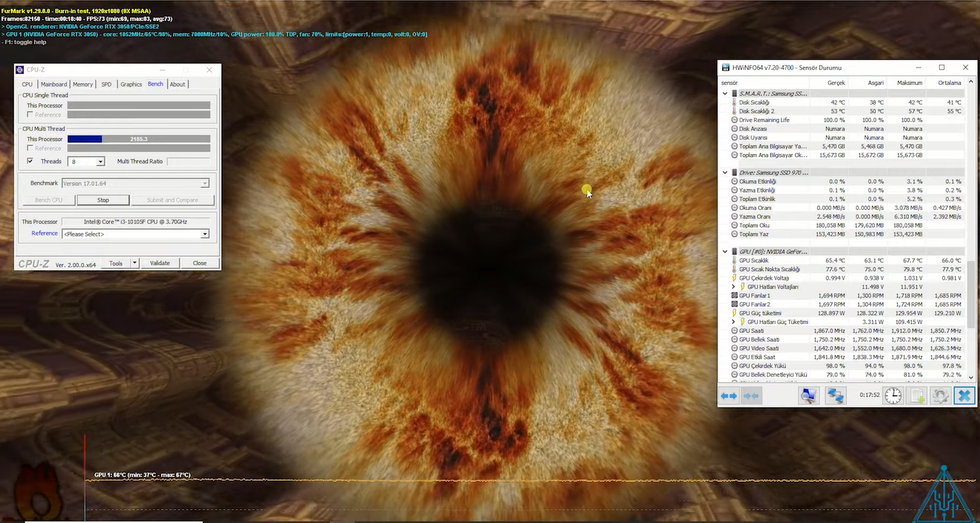This screenshot has height=523, width=980.
Task: Click HWiNFO log-file page-plus icon
Action: pos(917,396)
